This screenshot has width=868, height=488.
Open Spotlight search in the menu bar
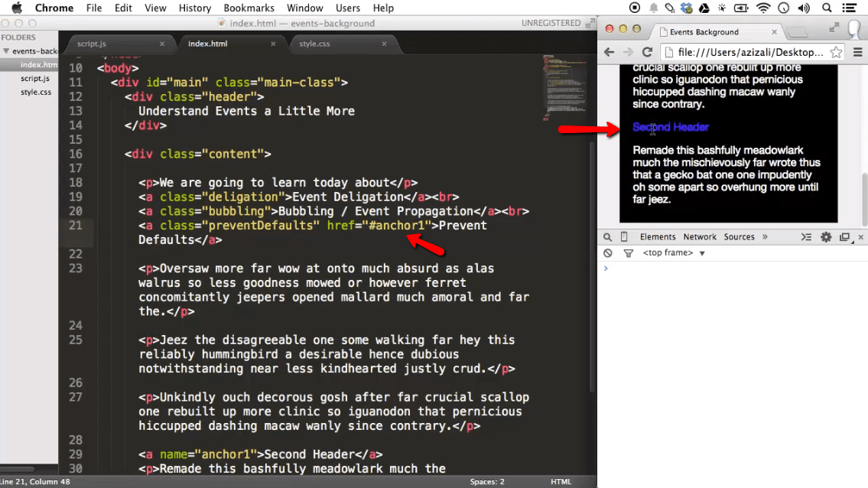827,8
